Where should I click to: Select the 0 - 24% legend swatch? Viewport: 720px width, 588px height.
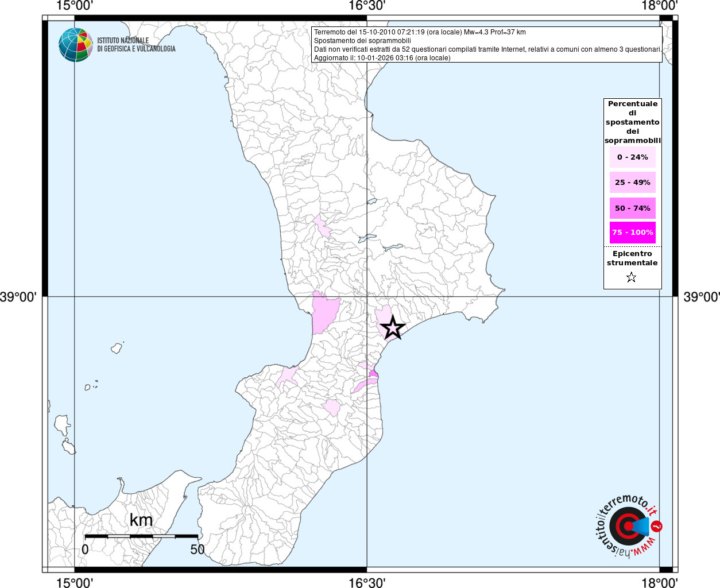[633, 157]
